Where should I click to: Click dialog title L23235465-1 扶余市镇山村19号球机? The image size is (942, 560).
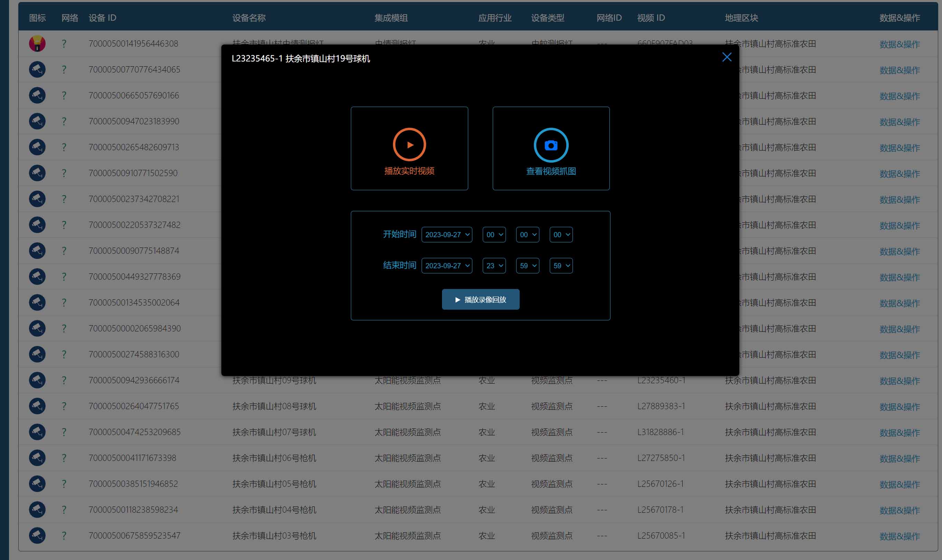(x=301, y=58)
